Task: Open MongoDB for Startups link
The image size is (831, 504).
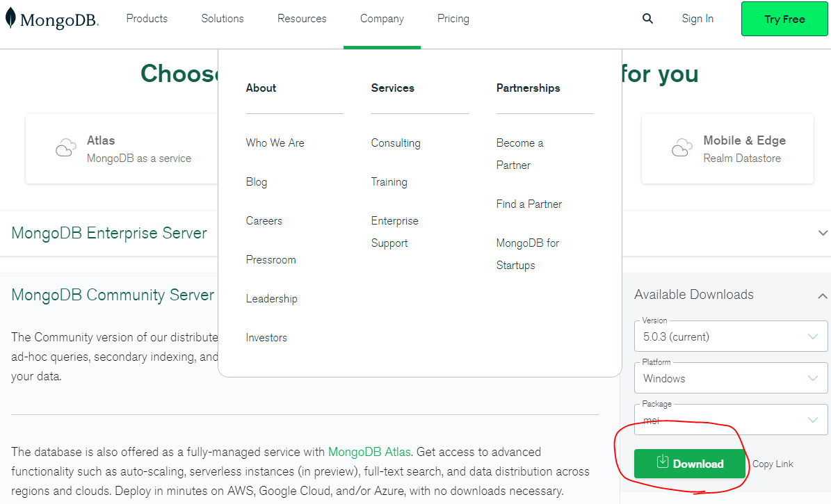Action: [x=528, y=254]
